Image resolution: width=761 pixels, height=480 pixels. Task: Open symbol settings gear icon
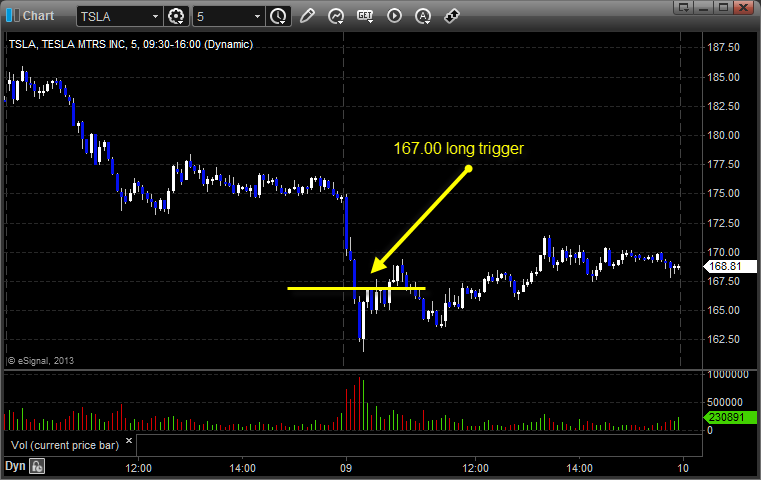(x=176, y=17)
